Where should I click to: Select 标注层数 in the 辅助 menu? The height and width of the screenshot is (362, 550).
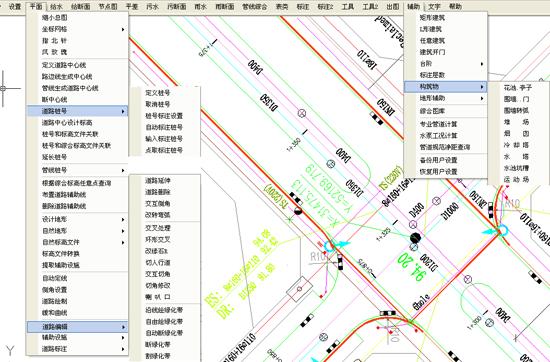[432, 75]
